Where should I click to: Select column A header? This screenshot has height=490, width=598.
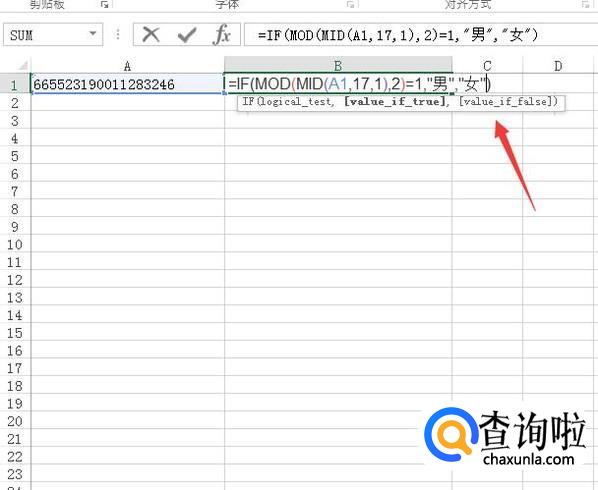click(127, 66)
